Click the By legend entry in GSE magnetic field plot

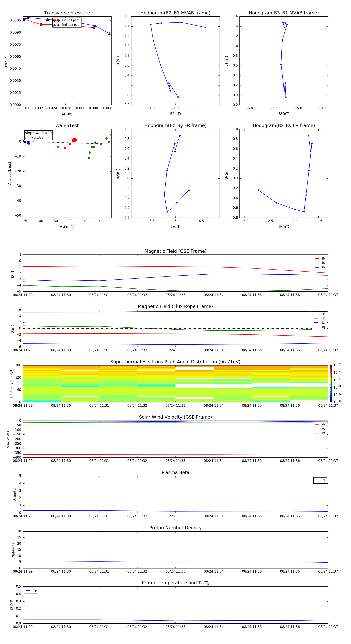coord(320,263)
